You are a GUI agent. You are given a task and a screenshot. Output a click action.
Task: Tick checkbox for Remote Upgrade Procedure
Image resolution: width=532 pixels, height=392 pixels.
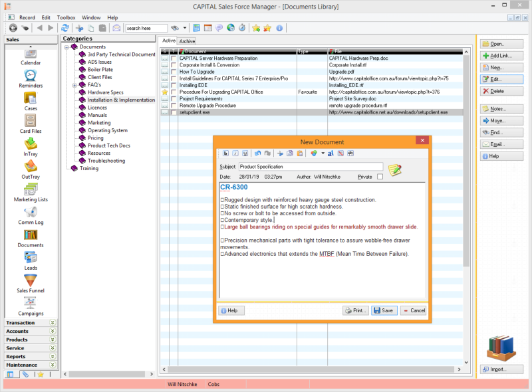(174, 106)
